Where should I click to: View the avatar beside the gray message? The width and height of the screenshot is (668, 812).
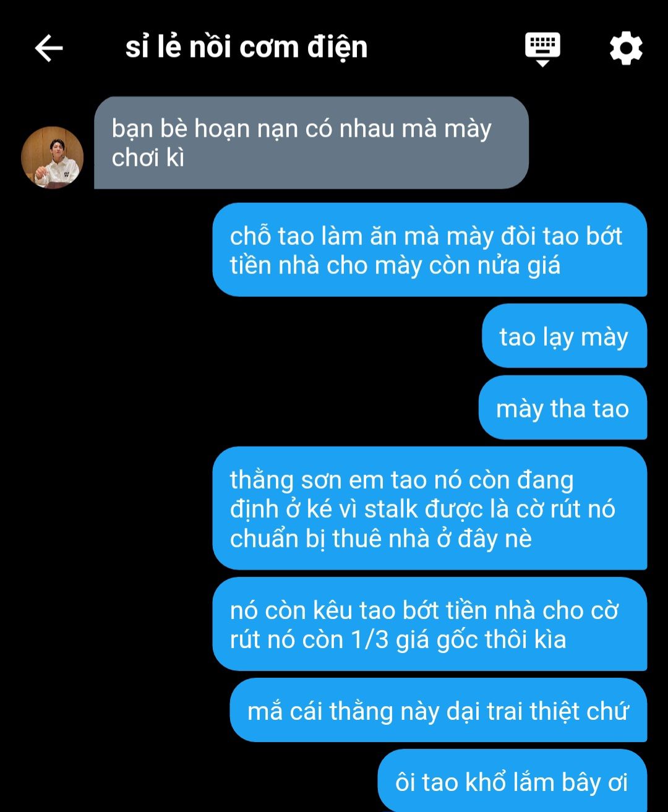[x=53, y=157]
